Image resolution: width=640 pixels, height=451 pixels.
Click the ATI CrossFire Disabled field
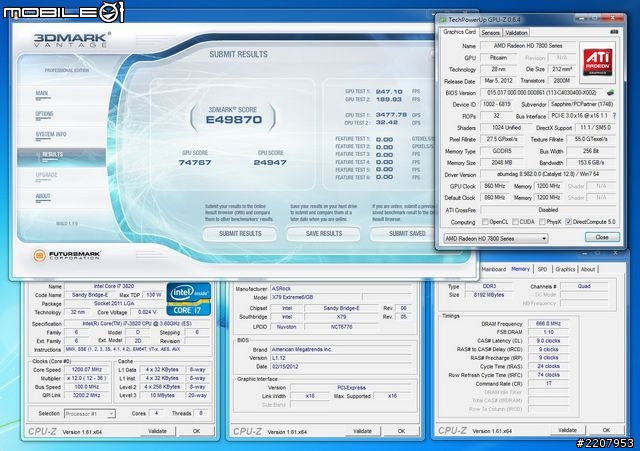click(548, 210)
